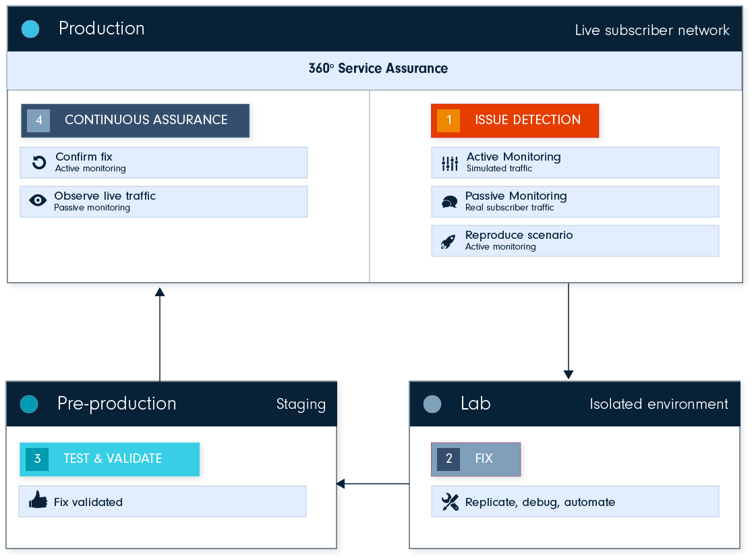
Task: Click the eye icon beside Observe live traffic
Action: (38, 200)
